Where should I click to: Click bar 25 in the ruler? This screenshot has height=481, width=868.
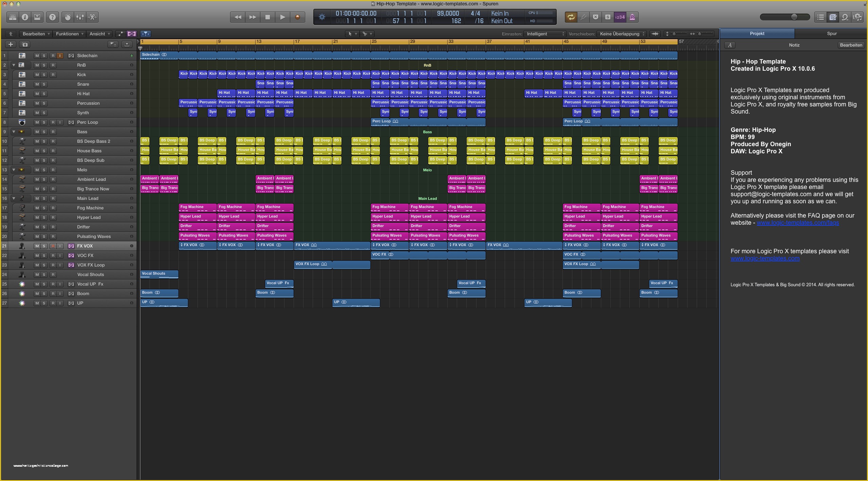(374, 41)
